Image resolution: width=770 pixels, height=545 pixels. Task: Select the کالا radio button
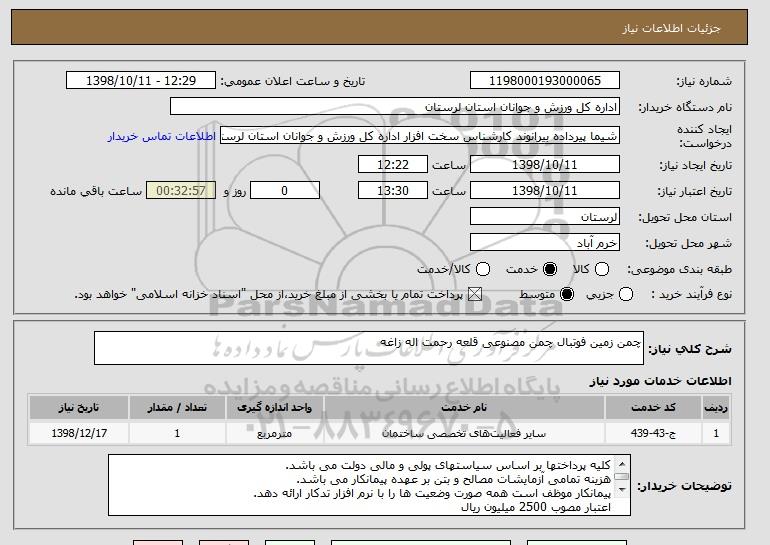[x=602, y=269]
